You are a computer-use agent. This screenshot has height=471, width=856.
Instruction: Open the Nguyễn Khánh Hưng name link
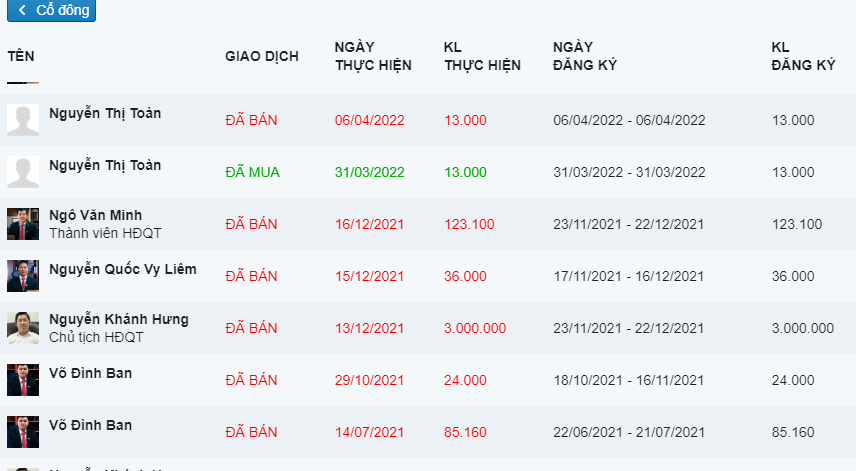tap(119, 319)
